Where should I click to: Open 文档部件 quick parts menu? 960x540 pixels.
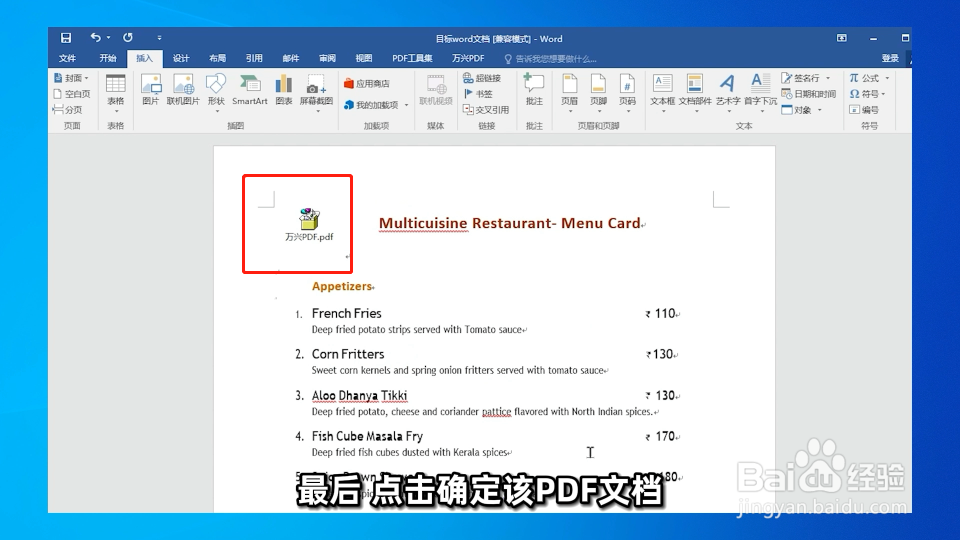[695, 92]
